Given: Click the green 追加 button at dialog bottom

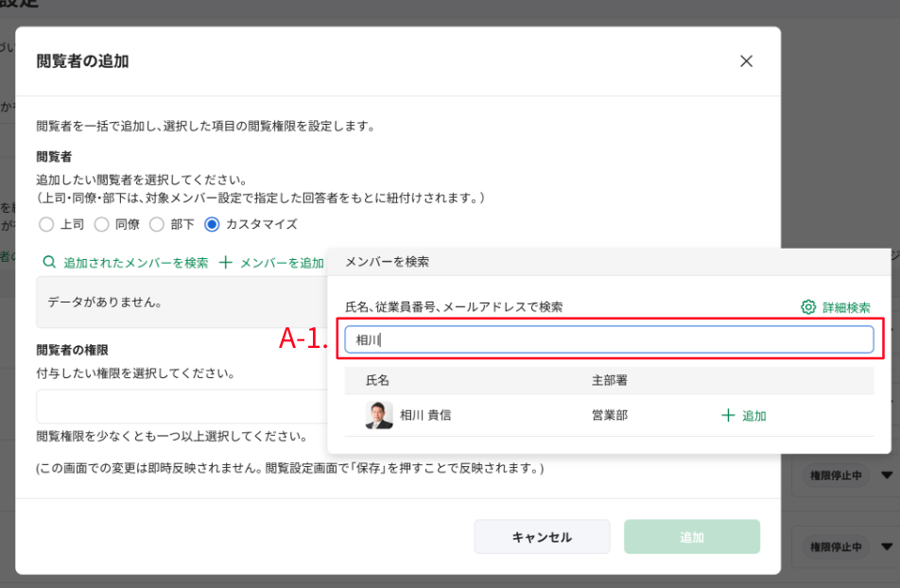Looking at the screenshot, I should coord(692,537).
